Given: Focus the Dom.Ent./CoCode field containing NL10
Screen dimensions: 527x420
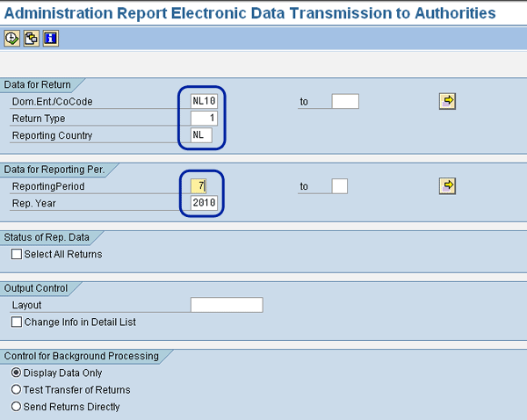Looking at the screenshot, I should (204, 101).
